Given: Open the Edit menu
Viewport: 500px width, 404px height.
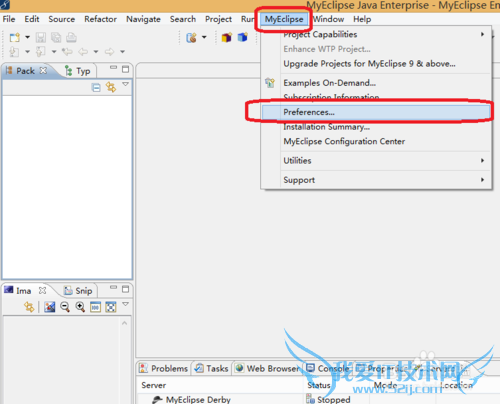Looking at the screenshot, I should click(32, 19).
